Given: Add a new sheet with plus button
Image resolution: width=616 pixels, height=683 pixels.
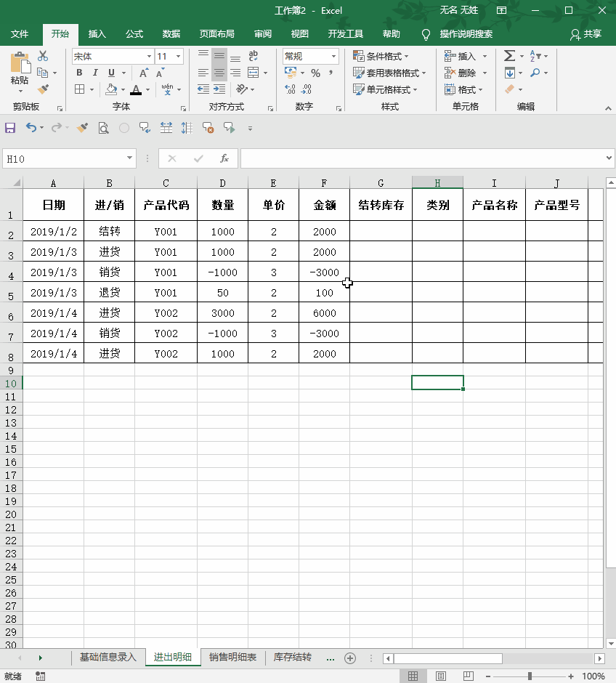Looking at the screenshot, I should [x=350, y=658].
